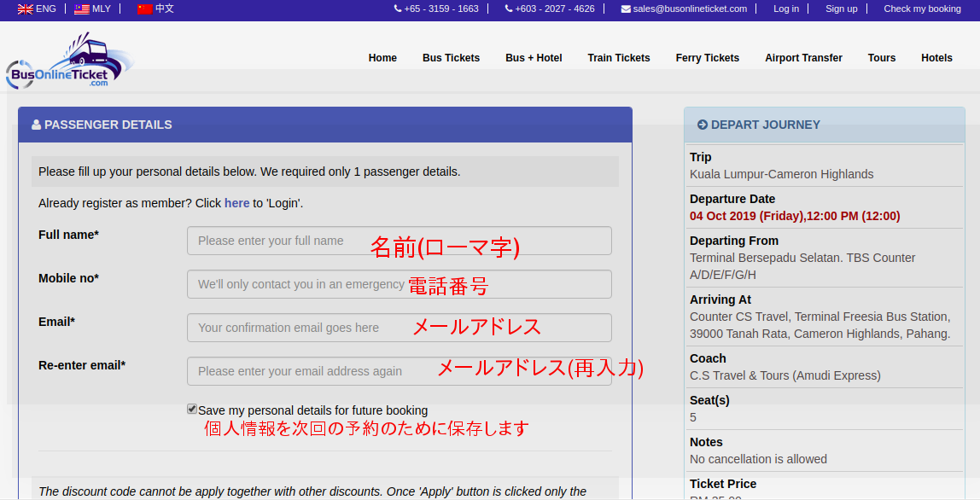Open Airport Transfer menu
980x500 pixels.
(x=804, y=58)
